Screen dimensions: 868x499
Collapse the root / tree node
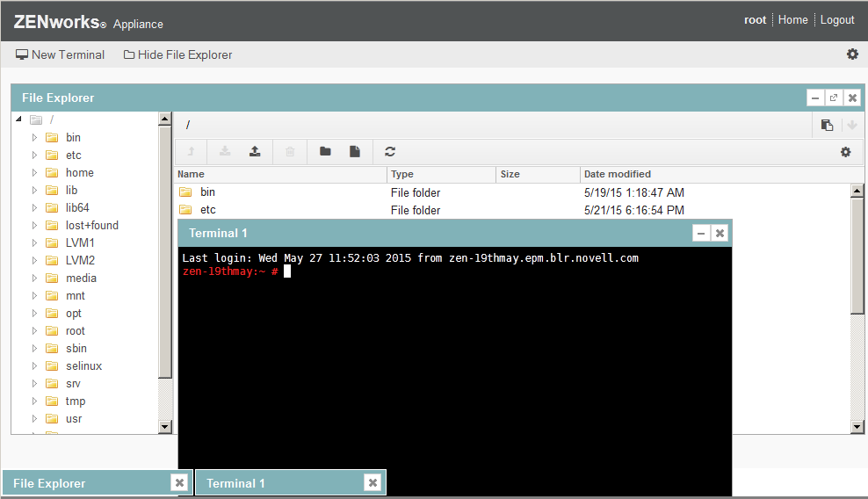point(18,119)
